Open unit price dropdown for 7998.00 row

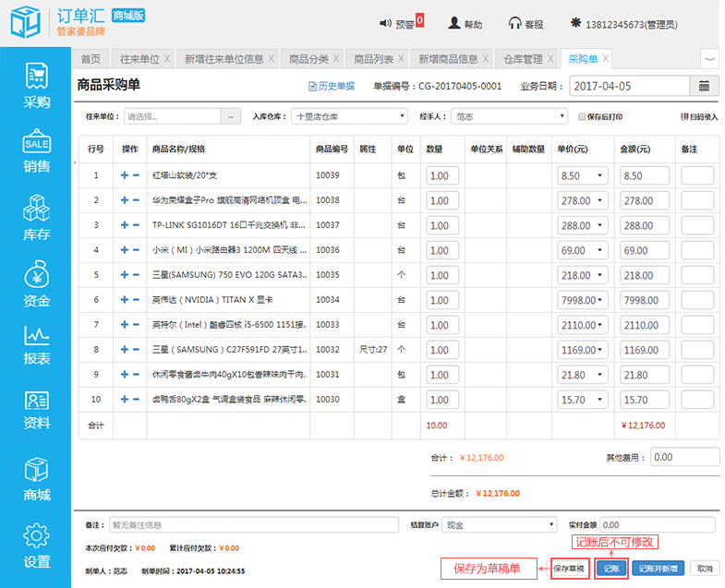coord(599,300)
